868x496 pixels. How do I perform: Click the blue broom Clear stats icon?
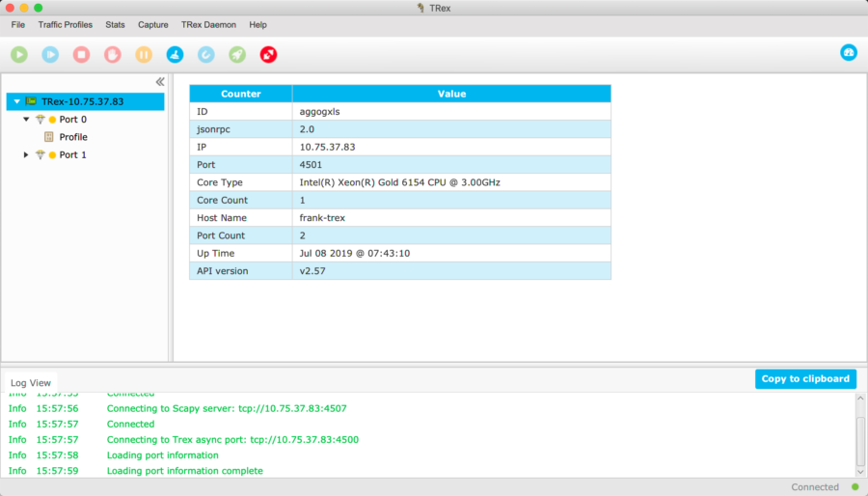175,54
